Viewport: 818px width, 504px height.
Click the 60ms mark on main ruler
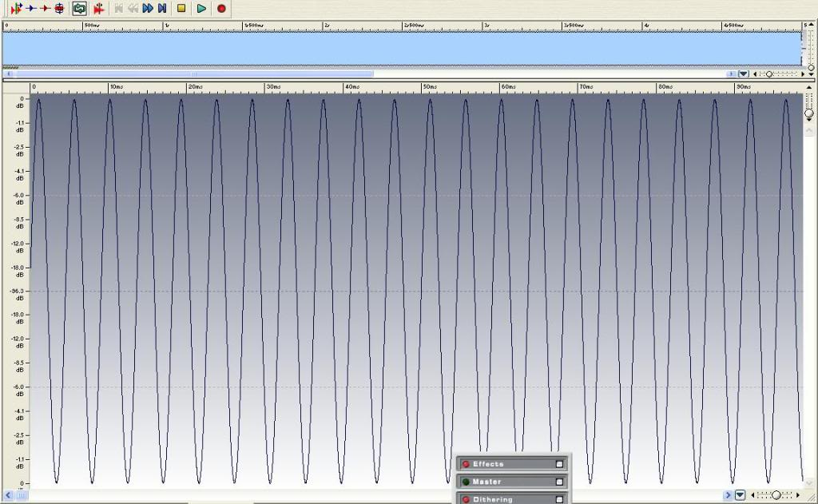pos(508,86)
